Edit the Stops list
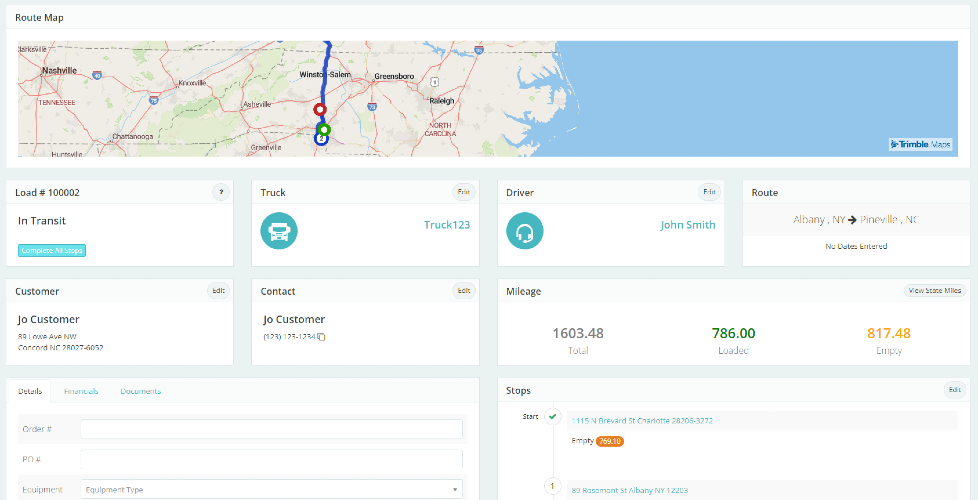 955,390
